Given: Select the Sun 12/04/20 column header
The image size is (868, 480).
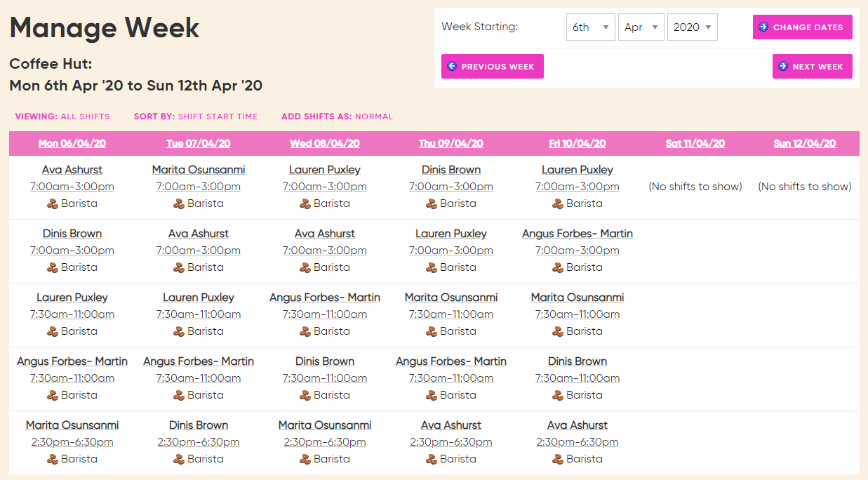Looking at the screenshot, I should pos(804,143).
